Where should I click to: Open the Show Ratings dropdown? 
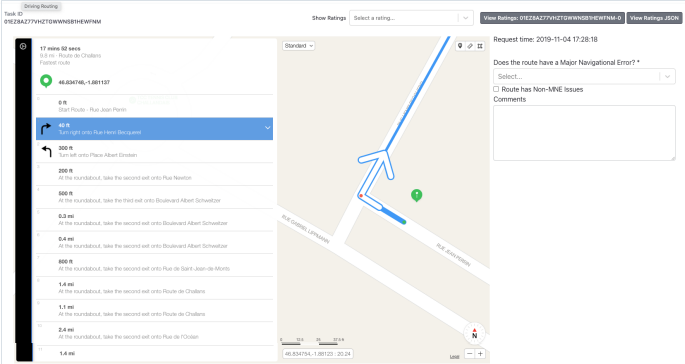[x=411, y=18]
